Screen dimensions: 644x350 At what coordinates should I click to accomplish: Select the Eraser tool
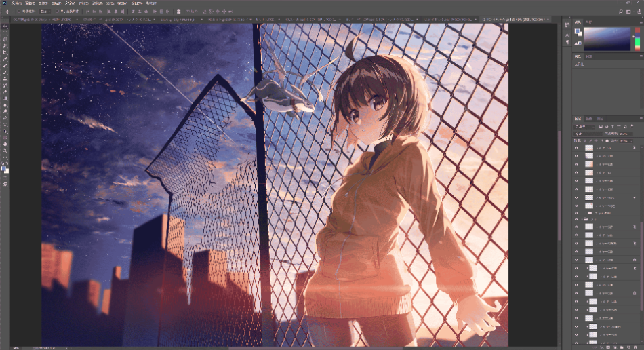pyautogui.click(x=5, y=92)
